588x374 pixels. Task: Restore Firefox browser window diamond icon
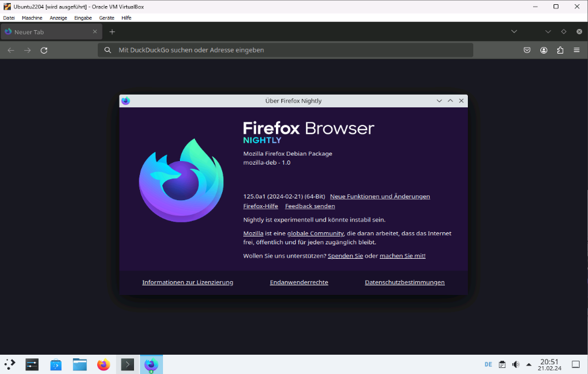pyautogui.click(x=564, y=32)
